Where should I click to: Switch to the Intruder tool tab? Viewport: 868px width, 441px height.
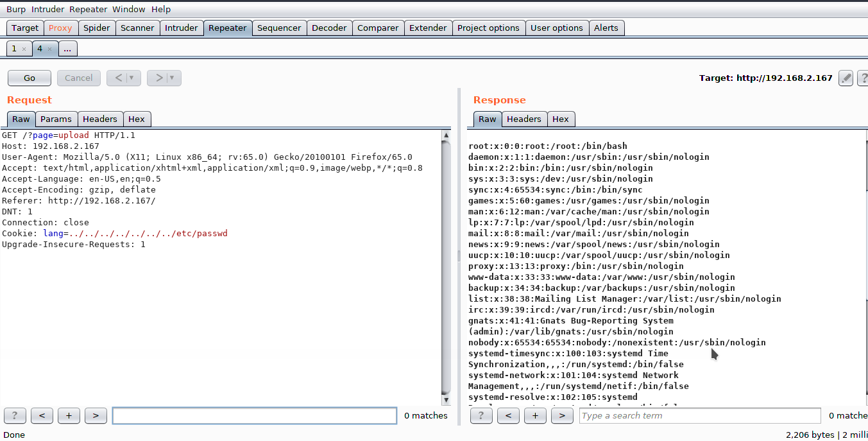coord(182,28)
